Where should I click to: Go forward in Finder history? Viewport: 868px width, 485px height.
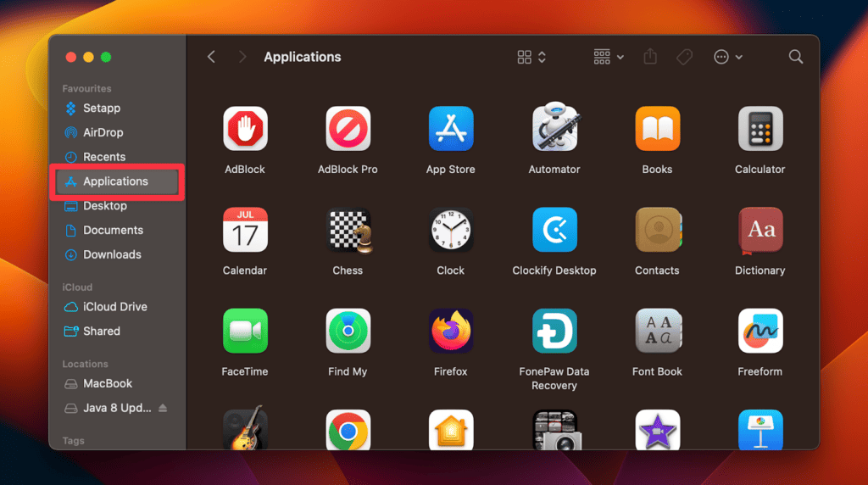point(242,57)
